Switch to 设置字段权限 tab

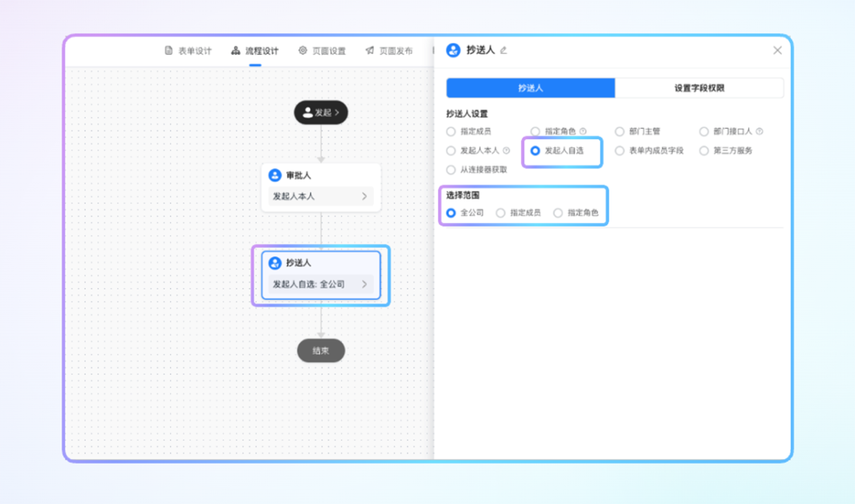click(x=699, y=88)
